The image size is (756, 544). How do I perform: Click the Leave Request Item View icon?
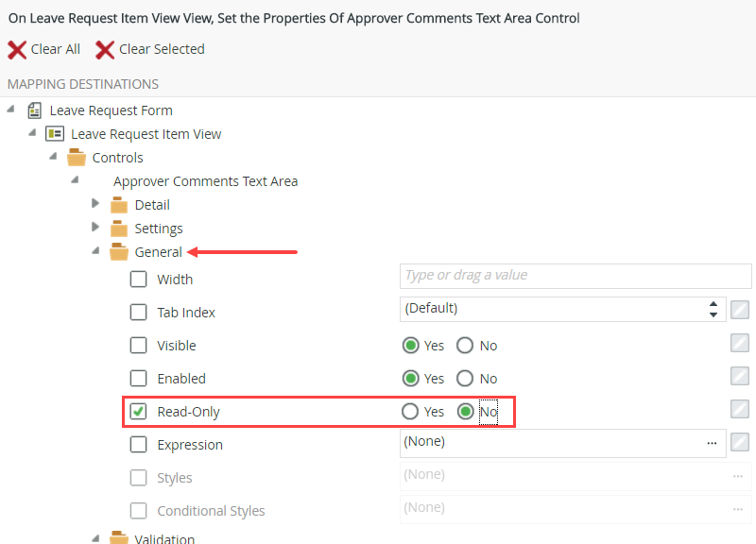pyautogui.click(x=55, y=133)
